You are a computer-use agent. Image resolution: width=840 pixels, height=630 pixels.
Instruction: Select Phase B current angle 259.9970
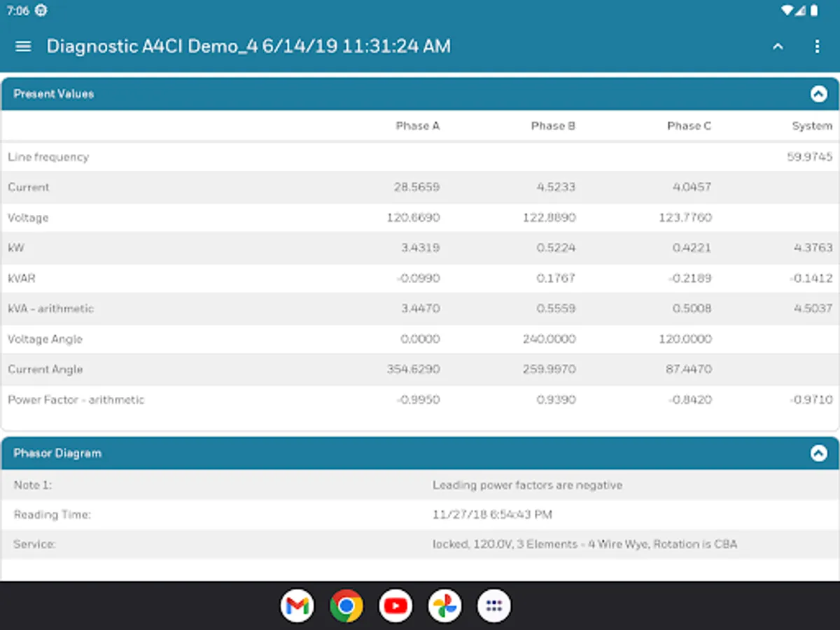[549, 370]
